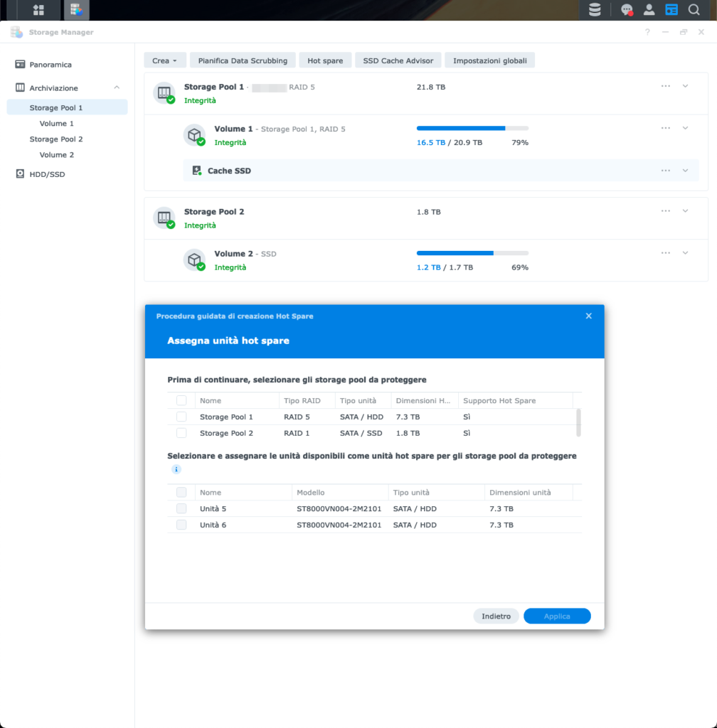Open the DSM main menu grid icon
Image resolution: width=717 pixels, height=728 pixels.
click(38, 10)
